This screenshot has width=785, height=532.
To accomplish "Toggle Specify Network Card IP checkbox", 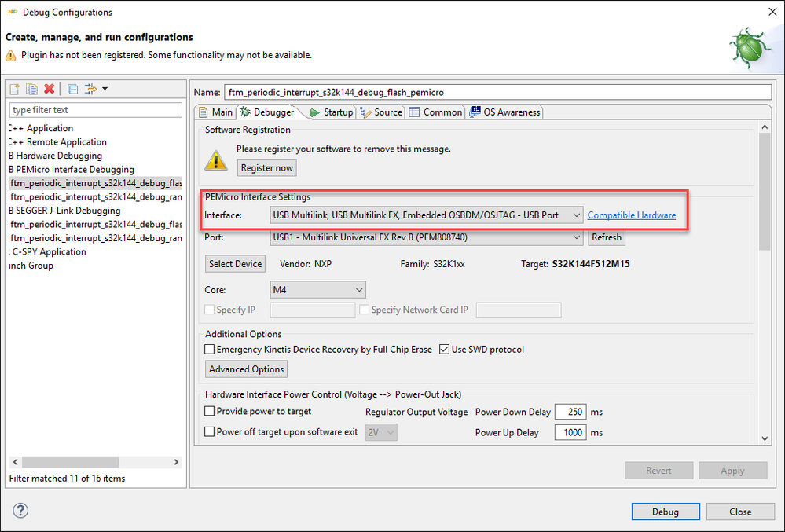I will pos(365,310).
